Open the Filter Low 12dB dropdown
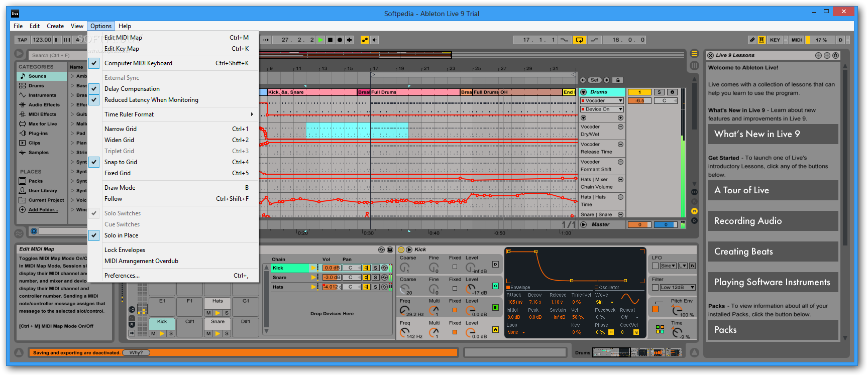Image resolution: width=868 pixels, height=376 pixels. pos(677,287)
